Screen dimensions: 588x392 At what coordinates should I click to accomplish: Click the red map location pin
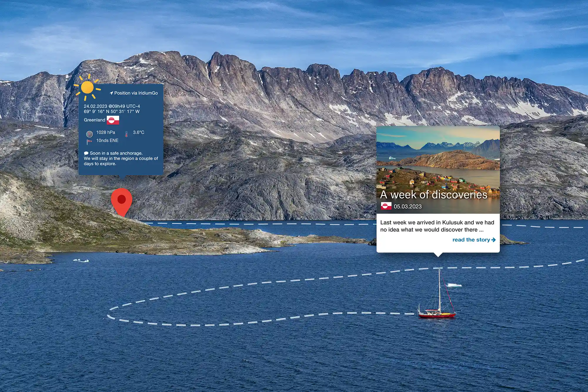tap(121, 202)
